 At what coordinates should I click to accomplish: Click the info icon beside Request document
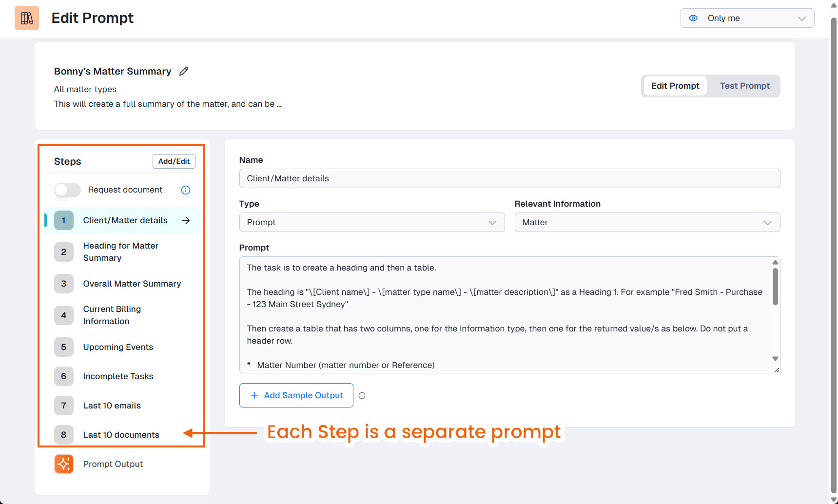pos(186,190)
